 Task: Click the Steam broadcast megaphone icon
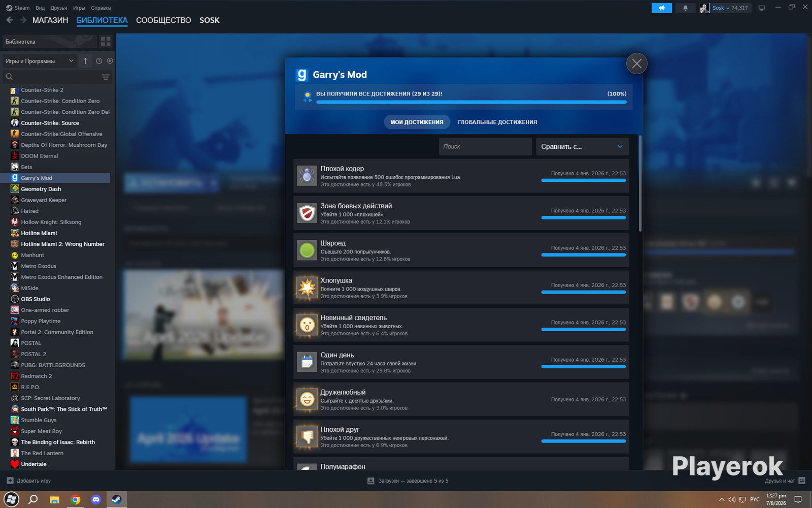(662, 8)
